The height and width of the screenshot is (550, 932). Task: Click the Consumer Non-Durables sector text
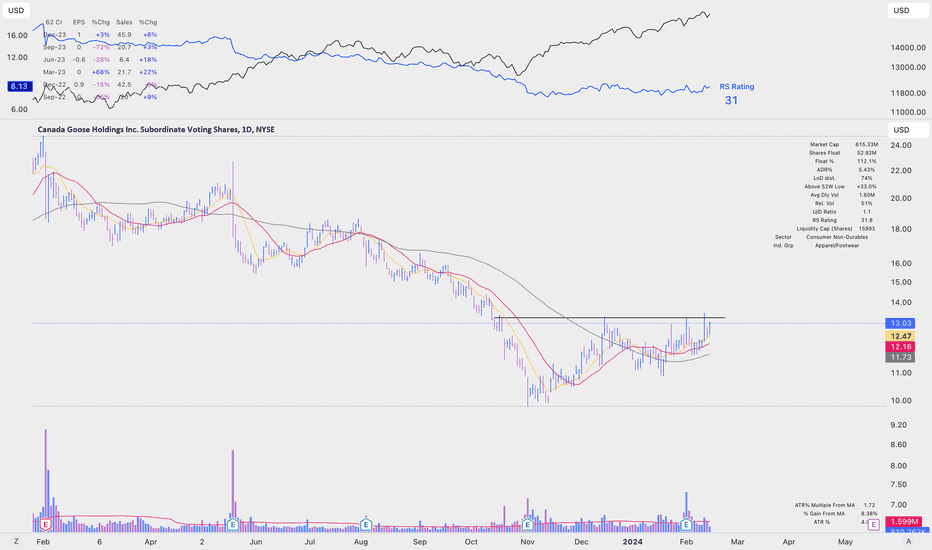pyautogui.click(x=837, y=237)
